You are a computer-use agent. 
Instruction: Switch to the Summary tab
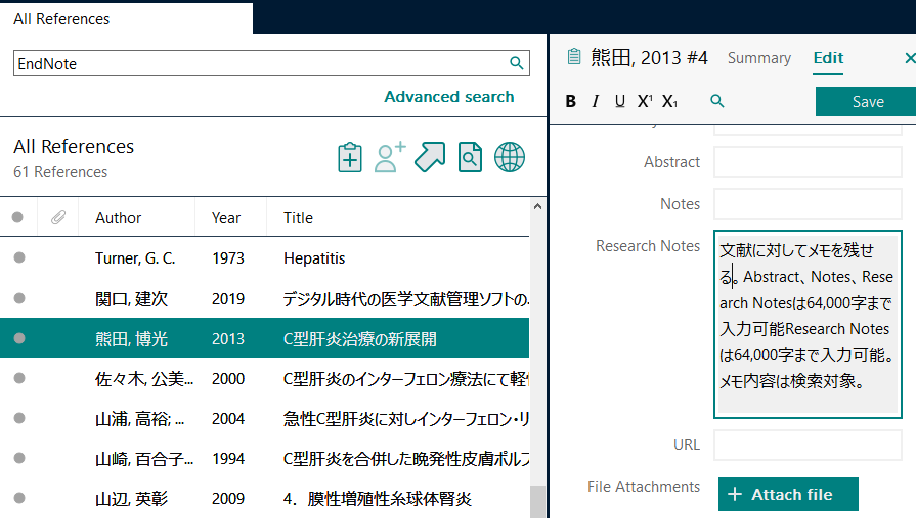759,58
